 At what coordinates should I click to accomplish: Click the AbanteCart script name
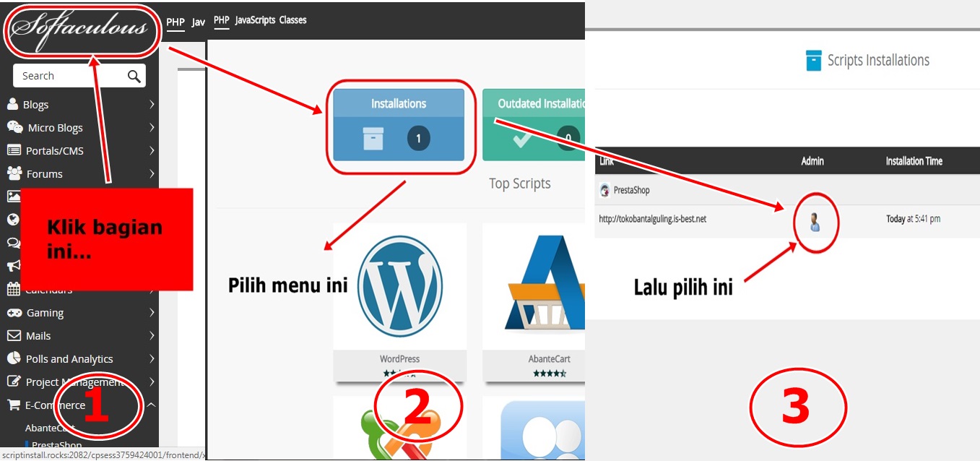point(550,359)
